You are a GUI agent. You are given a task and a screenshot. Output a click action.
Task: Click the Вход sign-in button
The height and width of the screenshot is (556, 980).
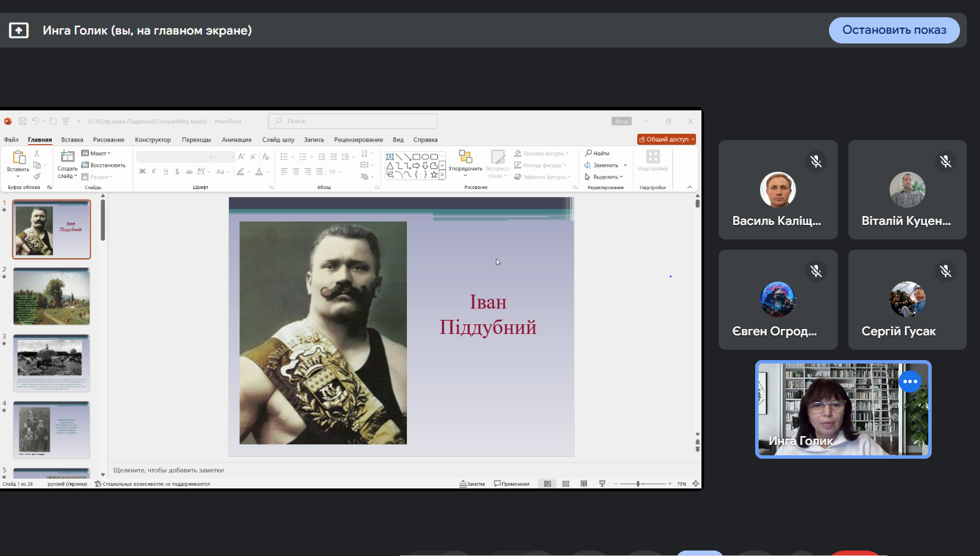(x=621, y=121)
